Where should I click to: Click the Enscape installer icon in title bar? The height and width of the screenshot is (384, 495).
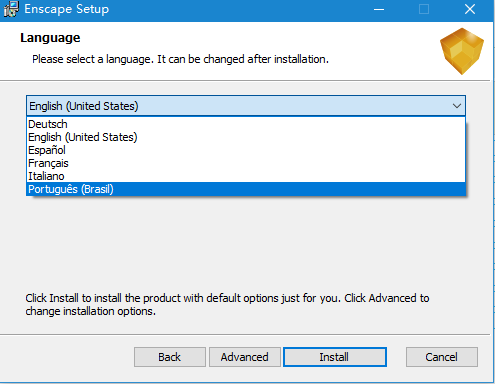tap(11, 9)
